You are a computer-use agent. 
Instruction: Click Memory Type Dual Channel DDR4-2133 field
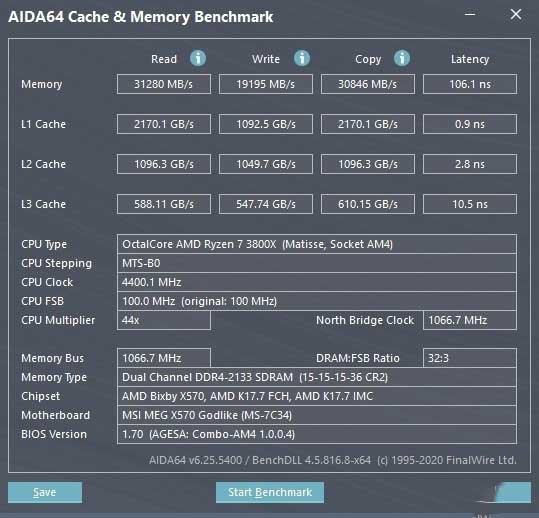[317, 377]
